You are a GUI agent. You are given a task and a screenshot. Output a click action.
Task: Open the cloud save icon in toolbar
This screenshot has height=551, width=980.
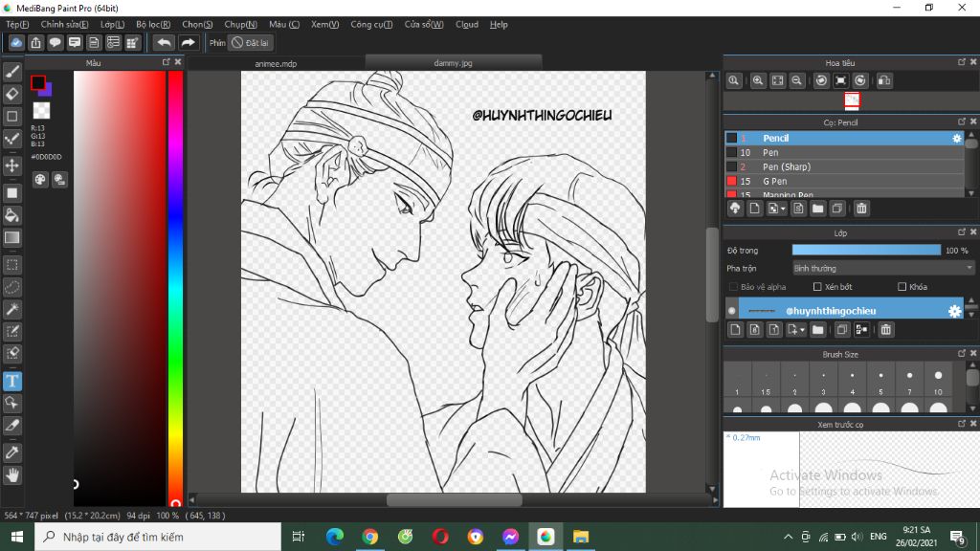(16, 42)
